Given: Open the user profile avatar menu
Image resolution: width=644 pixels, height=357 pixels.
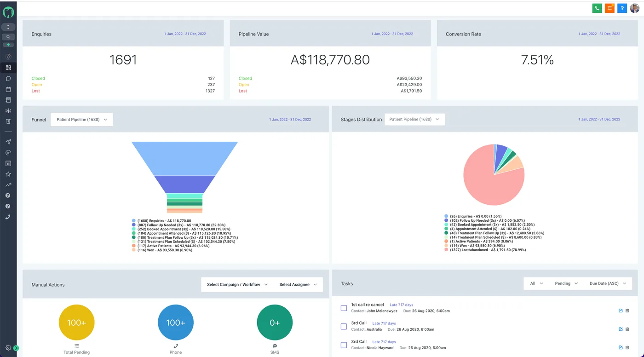Looking at the screenshot, I should coord(635,8).
